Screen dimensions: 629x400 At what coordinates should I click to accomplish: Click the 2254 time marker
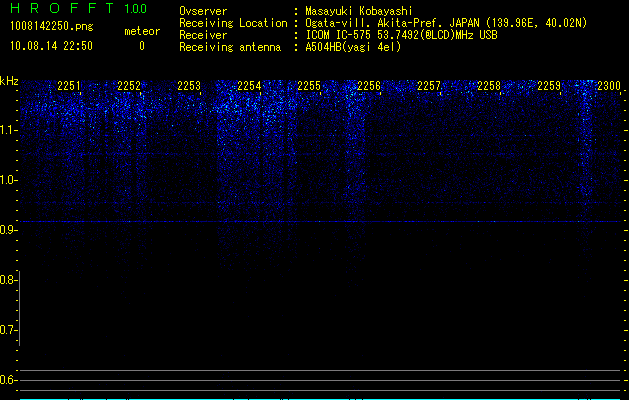coord(249,86)
